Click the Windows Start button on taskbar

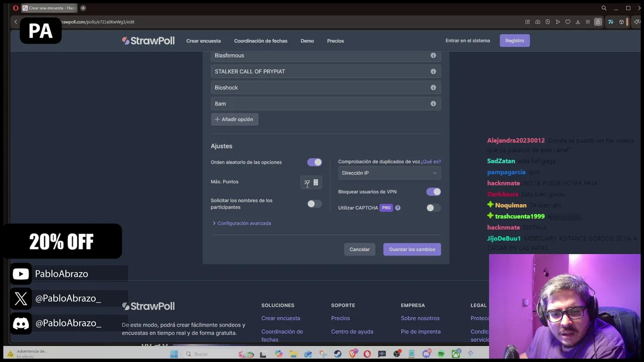[x=174, y=354]
